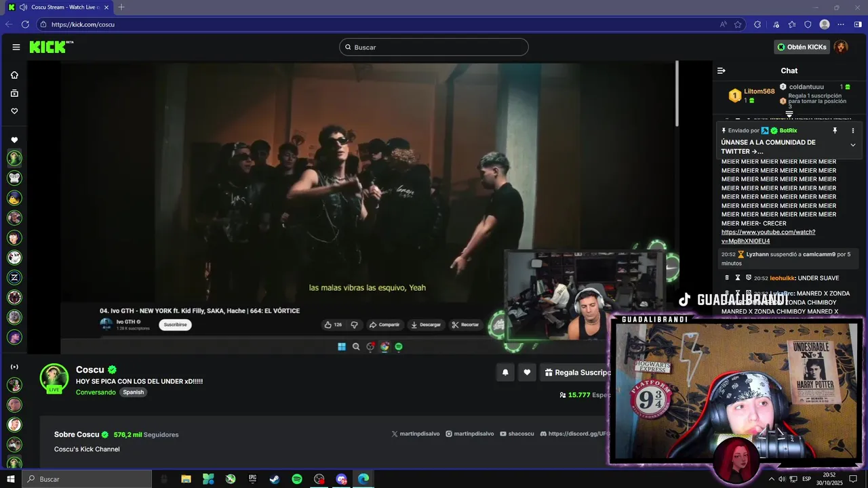Viewport: 868px width, 488px height.
Task: Click Windows taskbar search box Buscar
Action: (87, 479)
